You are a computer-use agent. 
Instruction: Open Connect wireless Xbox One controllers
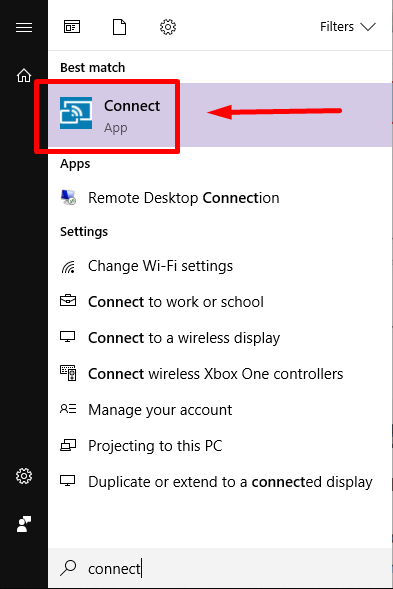coord(220,374)
